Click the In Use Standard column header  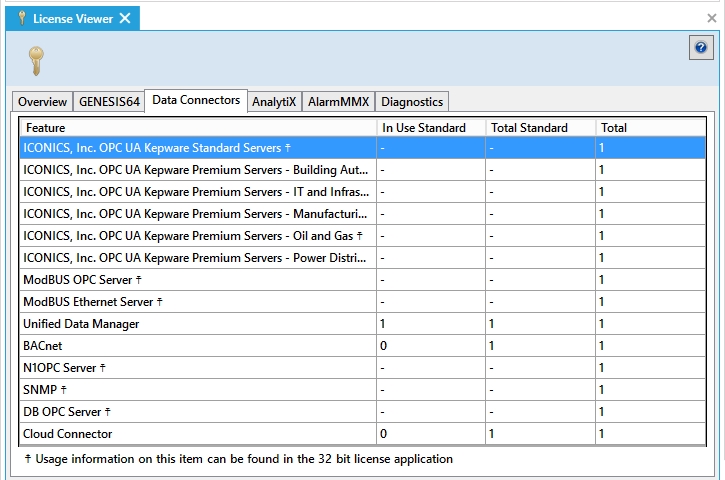[431, 127]
